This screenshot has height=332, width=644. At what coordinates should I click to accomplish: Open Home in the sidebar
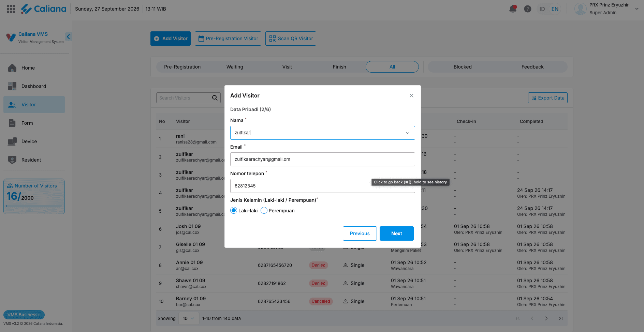[x=34, y=68]
